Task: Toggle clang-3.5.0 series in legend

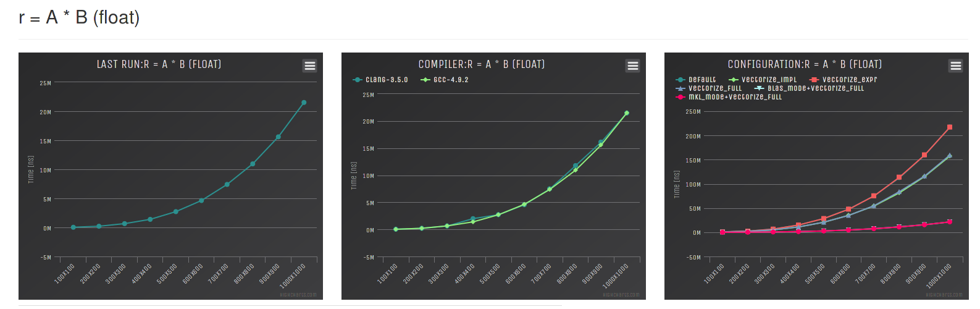Action: click(x=380, y=80)
